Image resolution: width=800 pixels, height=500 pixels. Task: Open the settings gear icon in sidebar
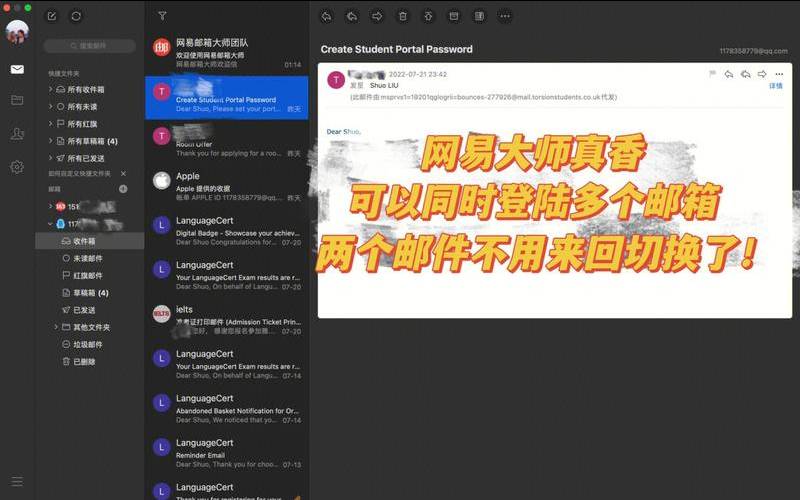click(x=17, y=167)
